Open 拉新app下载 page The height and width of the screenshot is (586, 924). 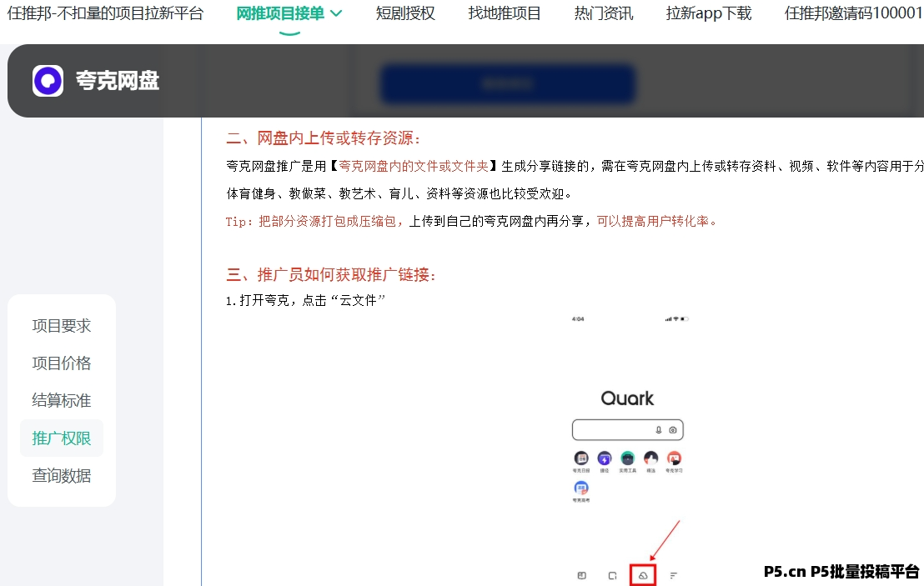pyautogui.click(x=709, y=13)
